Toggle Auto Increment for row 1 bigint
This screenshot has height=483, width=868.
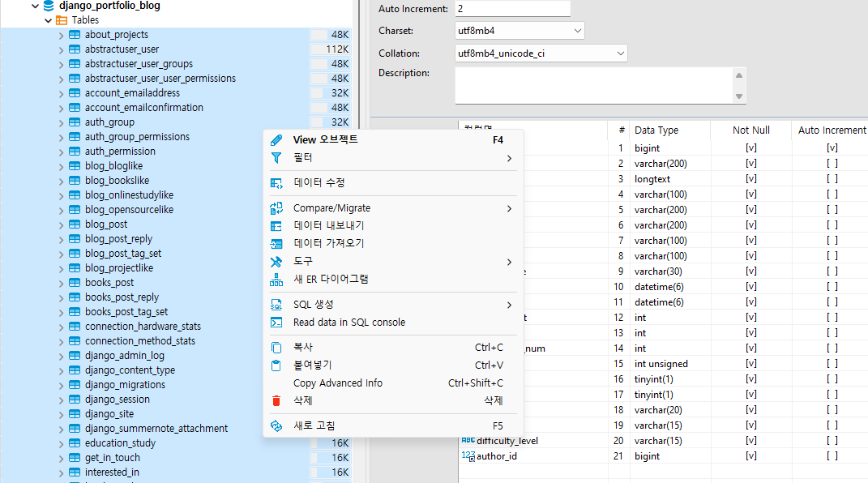pyautogui.click(x=832, y=148)
